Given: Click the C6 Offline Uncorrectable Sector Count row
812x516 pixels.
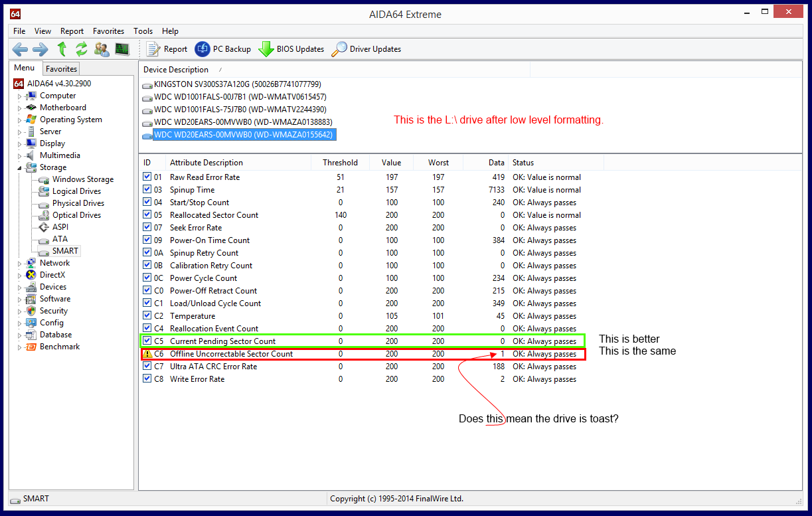Looking at the screenshot, I should [363, 354].
